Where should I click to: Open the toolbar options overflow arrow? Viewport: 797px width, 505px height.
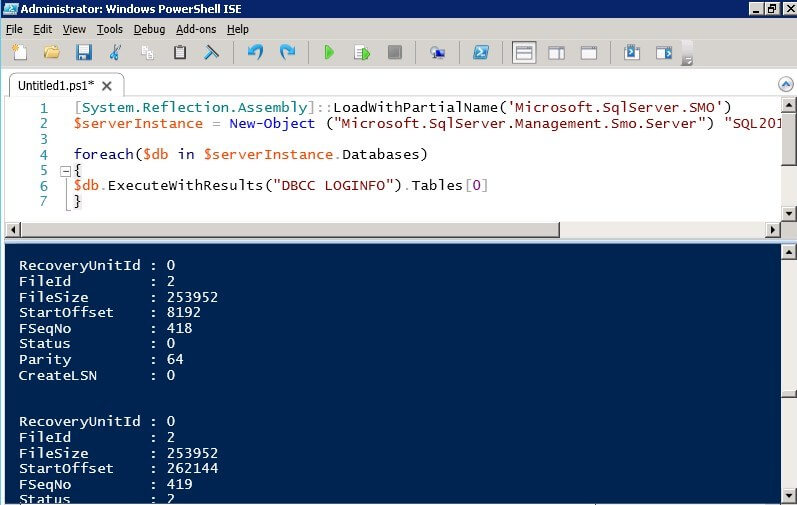click(x=687, y=61)
